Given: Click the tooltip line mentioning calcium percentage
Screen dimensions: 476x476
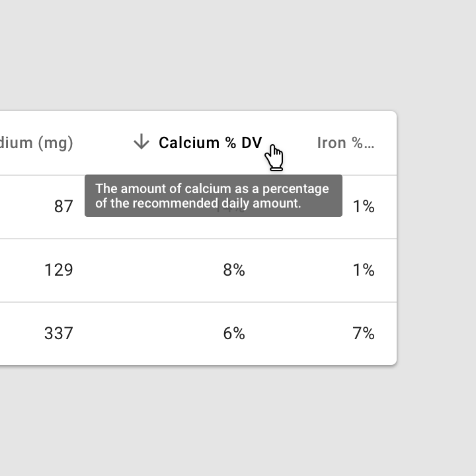Looking at the screenshot, I should (212, 188).
